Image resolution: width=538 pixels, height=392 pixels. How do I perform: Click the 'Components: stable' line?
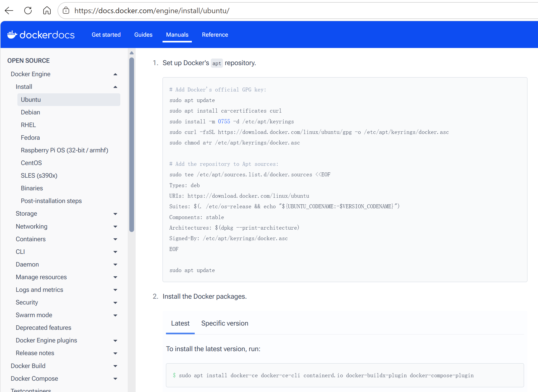point(197,217)
